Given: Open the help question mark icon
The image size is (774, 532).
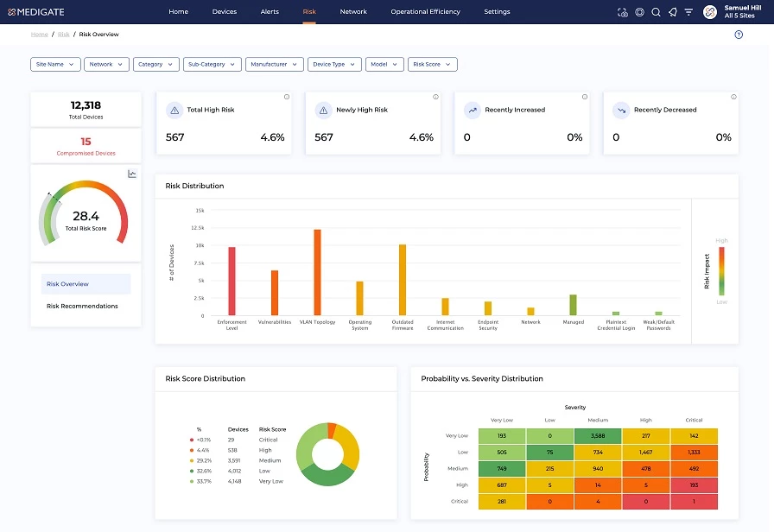Looking at the screenshot, I should [739, 35].
